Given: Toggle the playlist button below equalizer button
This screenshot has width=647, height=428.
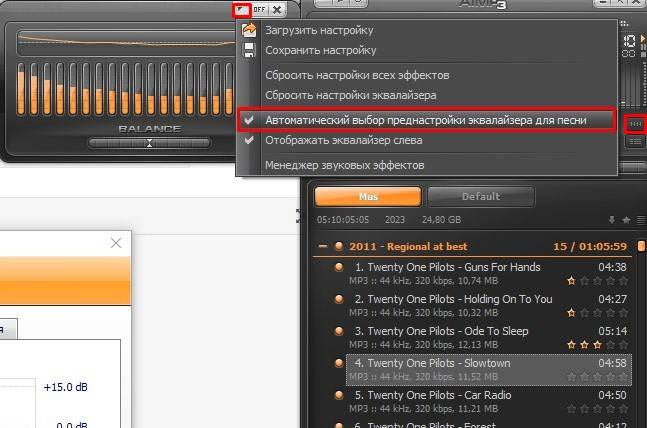Looking at the screenshot, I should coord(635,142).
